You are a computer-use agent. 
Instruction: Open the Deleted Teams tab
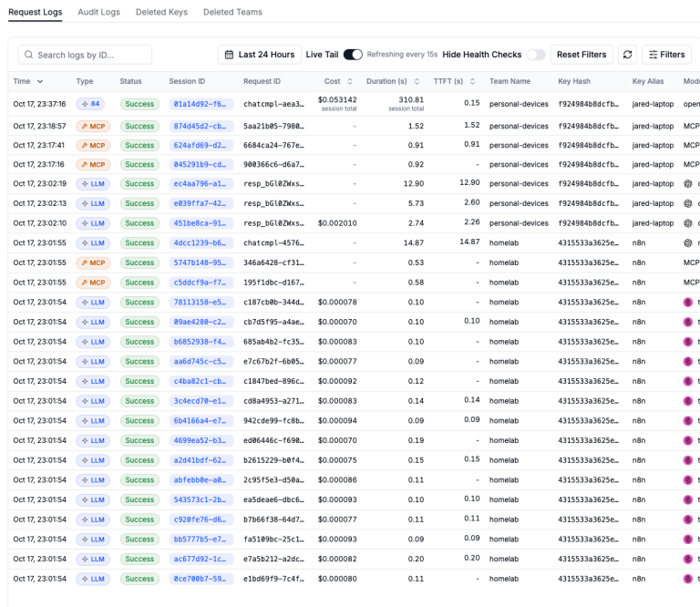(232, 12)
